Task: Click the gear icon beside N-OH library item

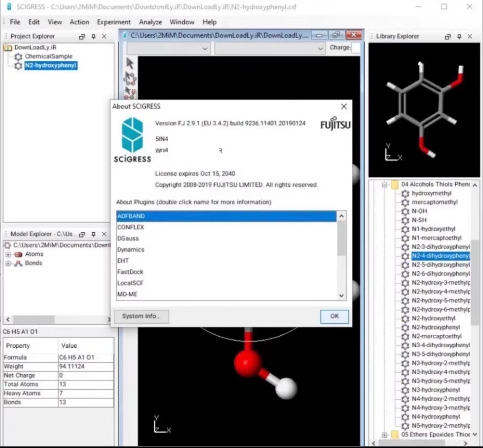Action: [405, 211]
